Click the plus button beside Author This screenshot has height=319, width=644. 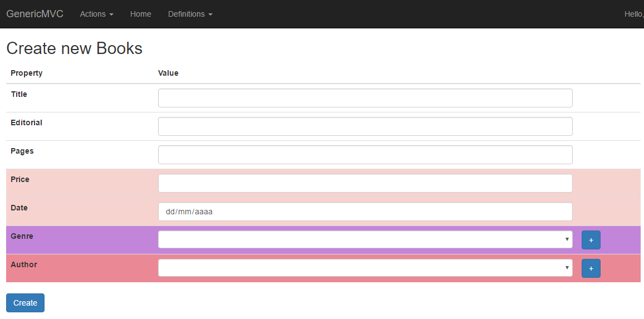point(591,268)
